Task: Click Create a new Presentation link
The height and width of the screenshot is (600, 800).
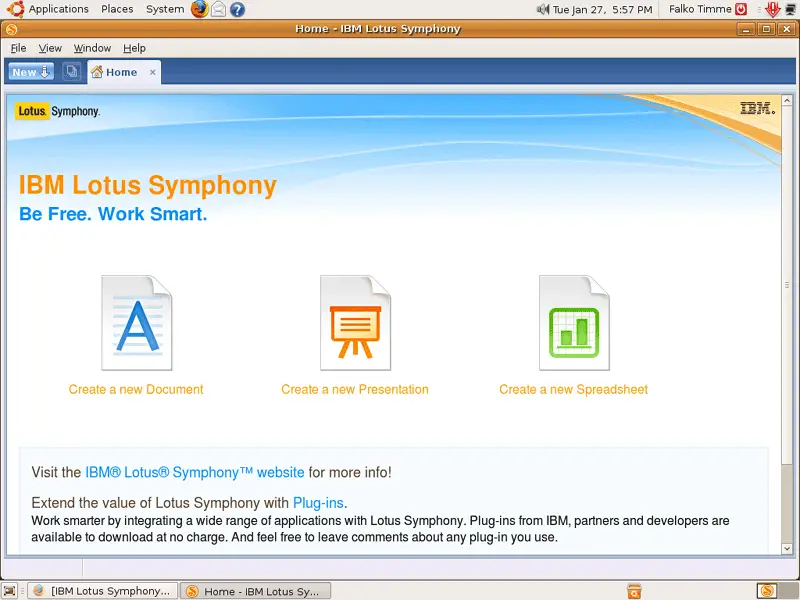Action: [355, 389]
